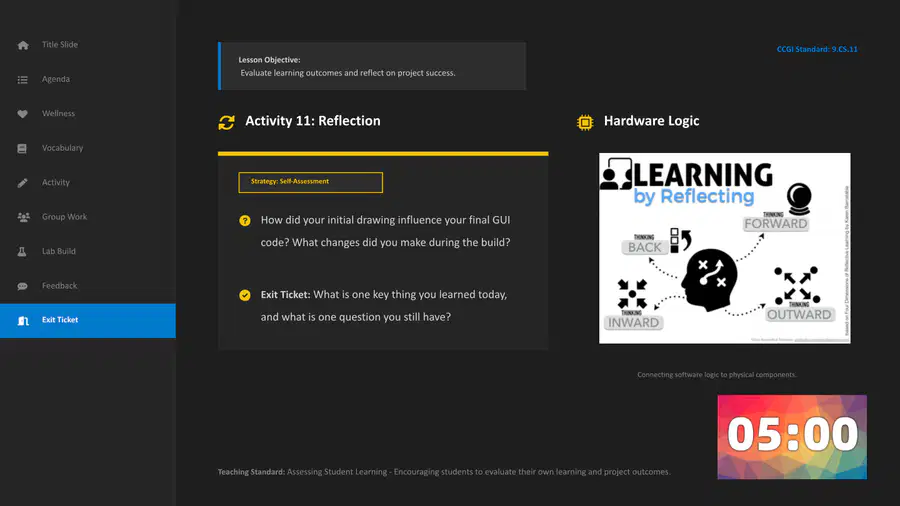Click the yellow question mark bullet icon

coord(245,221)
